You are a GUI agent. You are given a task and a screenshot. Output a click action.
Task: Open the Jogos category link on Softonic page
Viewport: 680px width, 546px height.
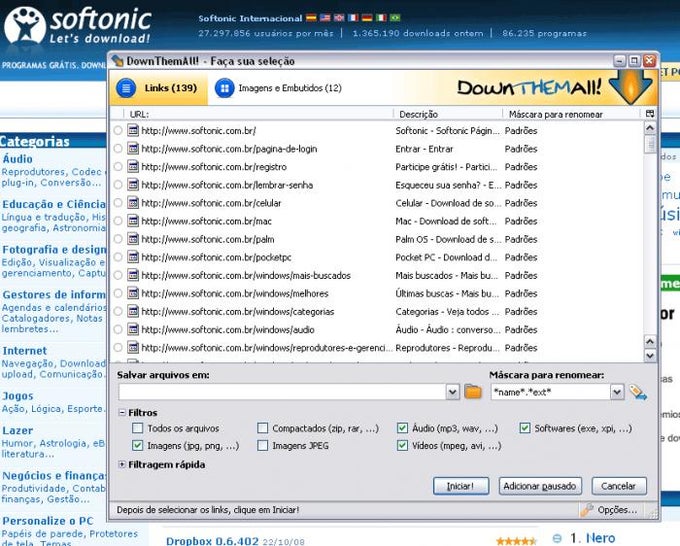[x=18, y=396]
